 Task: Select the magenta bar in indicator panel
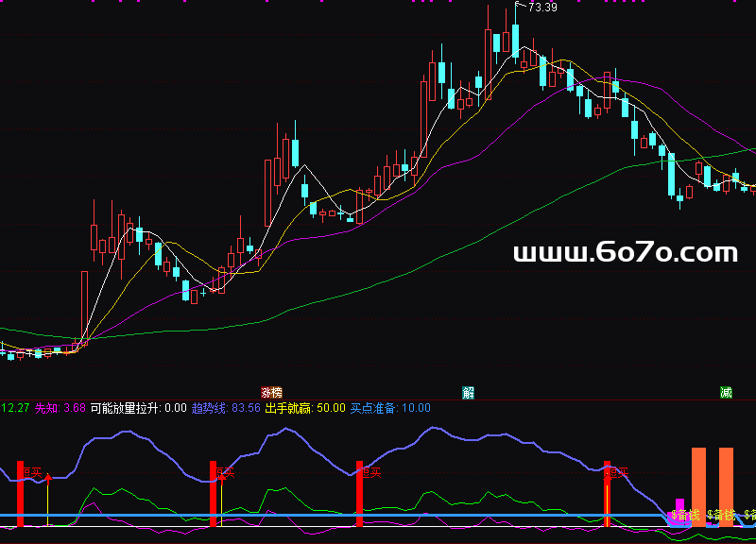tap(679, 508)
